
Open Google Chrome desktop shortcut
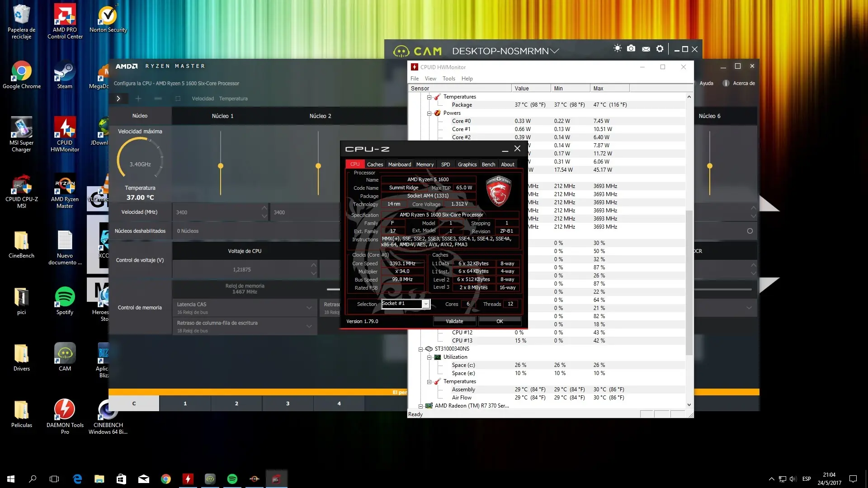coord(21,75)
